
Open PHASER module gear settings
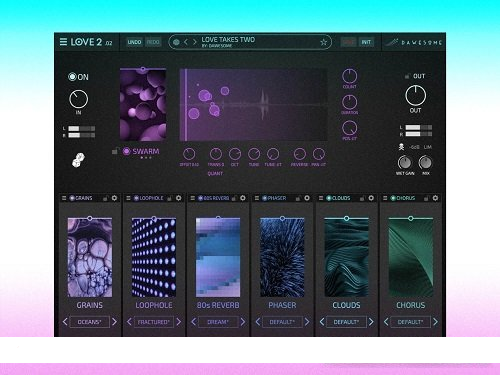coord(307,198)
